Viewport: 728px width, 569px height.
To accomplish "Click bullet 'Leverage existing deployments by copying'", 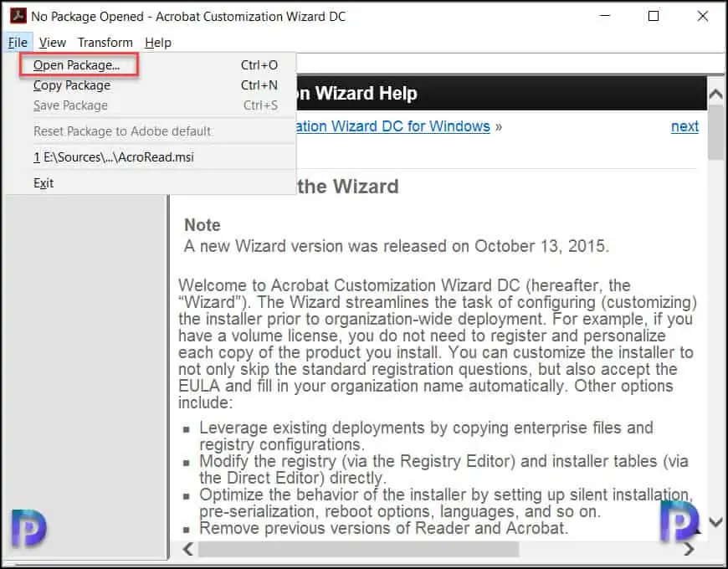I will click(426, 436).
